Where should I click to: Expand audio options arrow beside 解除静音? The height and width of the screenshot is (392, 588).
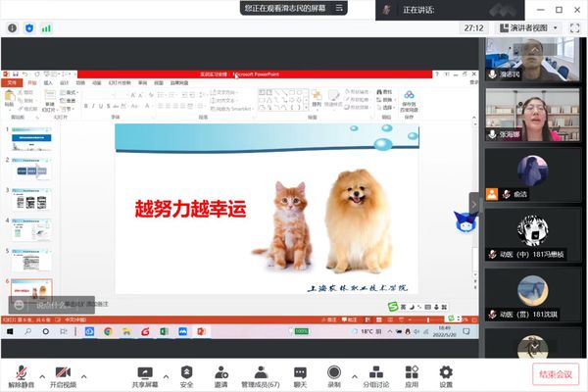pyautogui.click(x=39, y=375)
